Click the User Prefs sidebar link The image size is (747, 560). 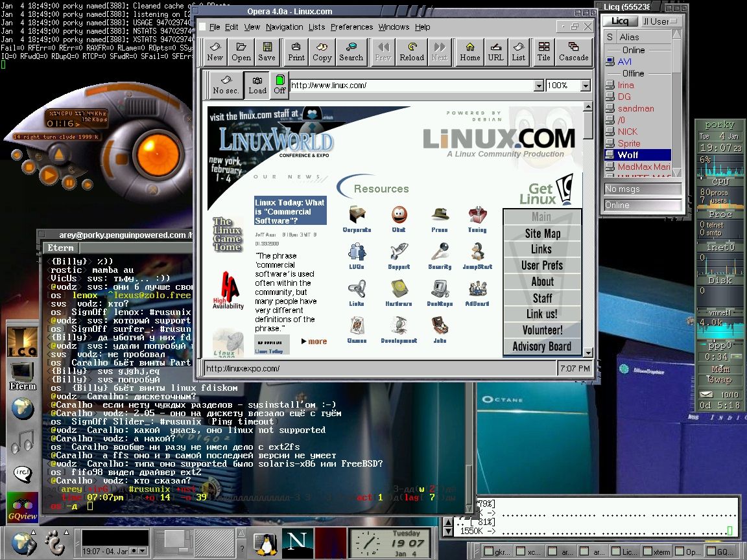tap(543, 265)
